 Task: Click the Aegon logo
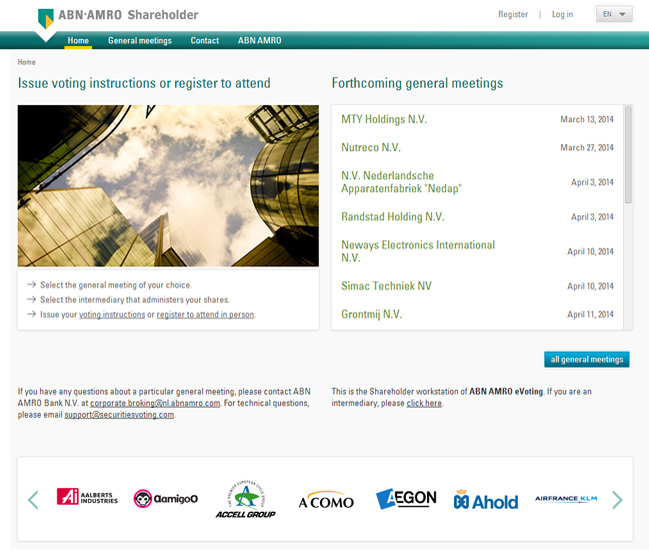click(x=406, y=498)
